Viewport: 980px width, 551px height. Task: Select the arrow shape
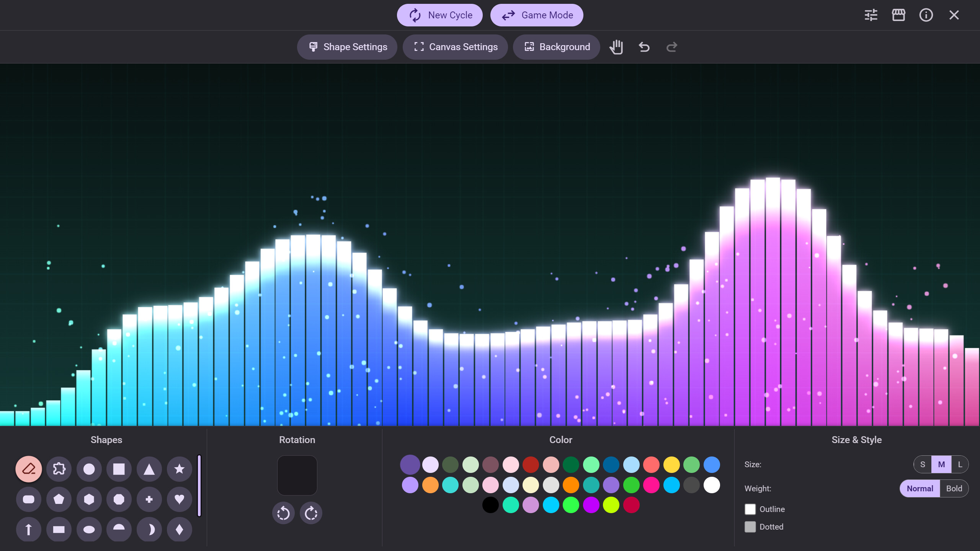pos(29,529)
